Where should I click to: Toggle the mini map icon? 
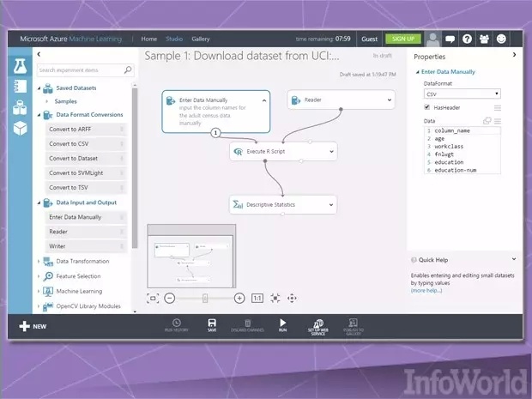[153, 299]
